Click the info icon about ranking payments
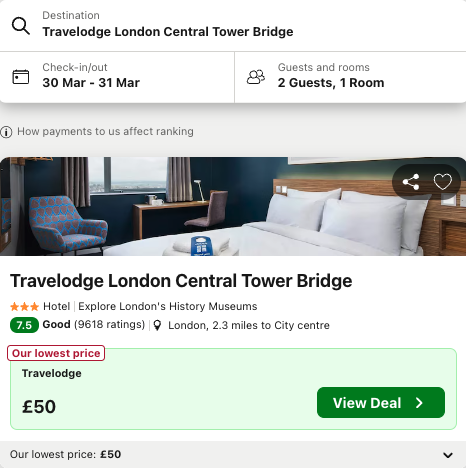 [x=6, y=132]
